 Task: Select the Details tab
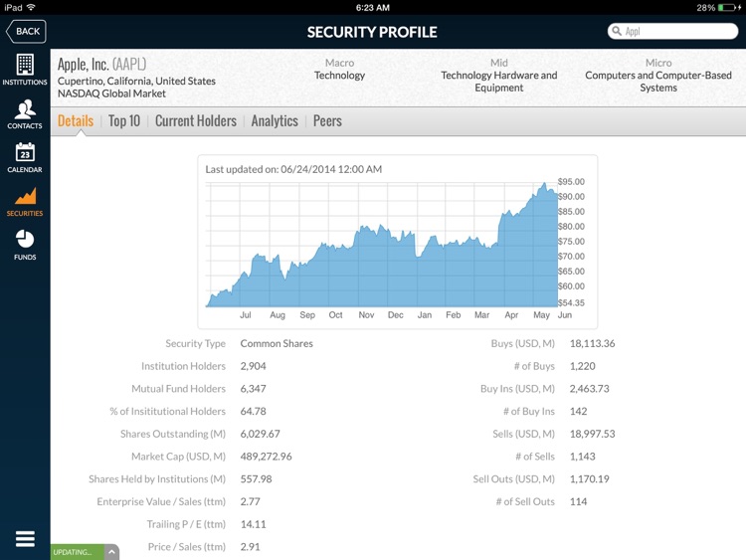coord(76,121)
